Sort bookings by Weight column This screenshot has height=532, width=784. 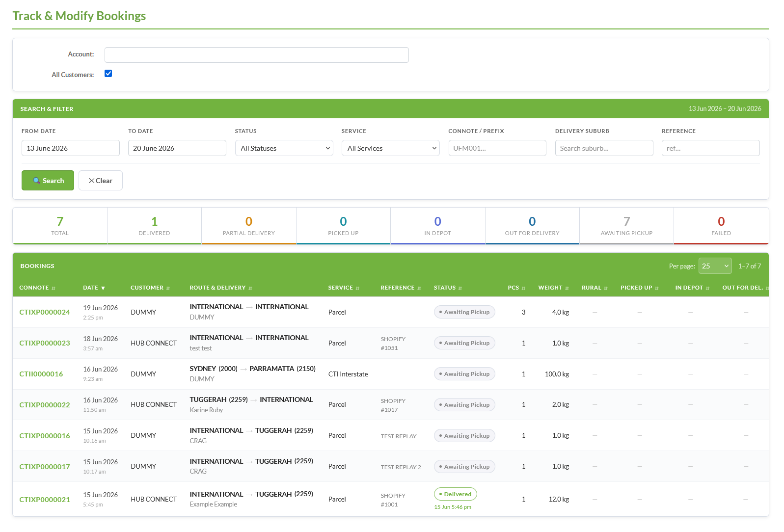coord(553,288)
